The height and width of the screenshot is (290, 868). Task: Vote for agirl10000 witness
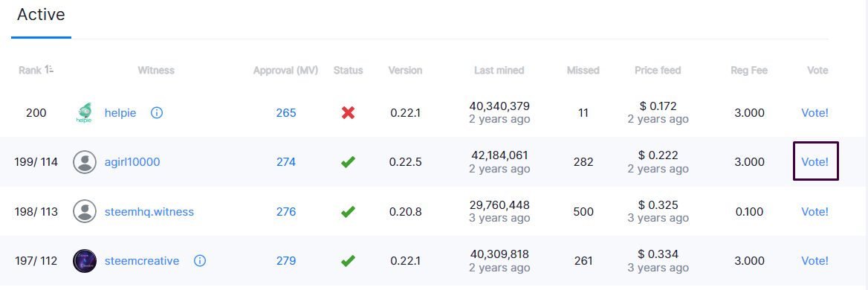pyautogui.click(x=814, y=162)
